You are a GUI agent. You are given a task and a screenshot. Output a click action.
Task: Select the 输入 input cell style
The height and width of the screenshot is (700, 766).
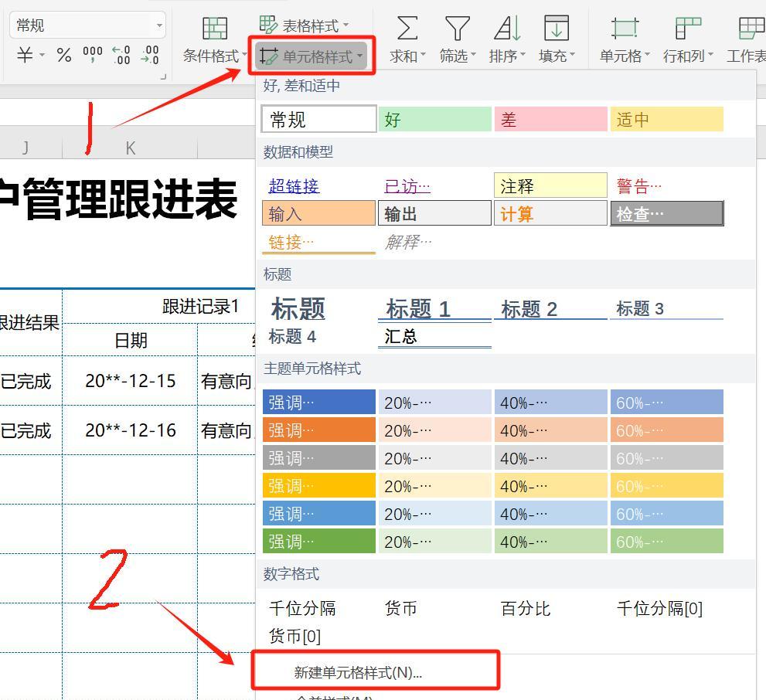[x=318, y=213]
